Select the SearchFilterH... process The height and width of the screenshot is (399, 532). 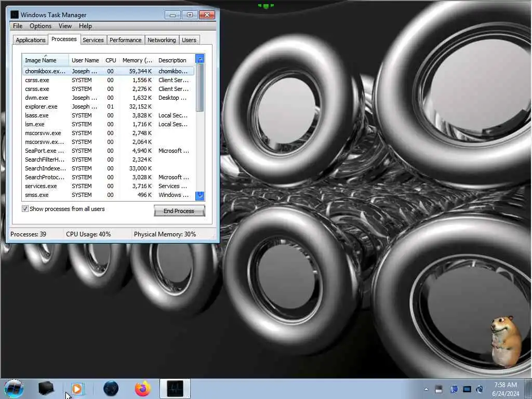pos(109,159)
